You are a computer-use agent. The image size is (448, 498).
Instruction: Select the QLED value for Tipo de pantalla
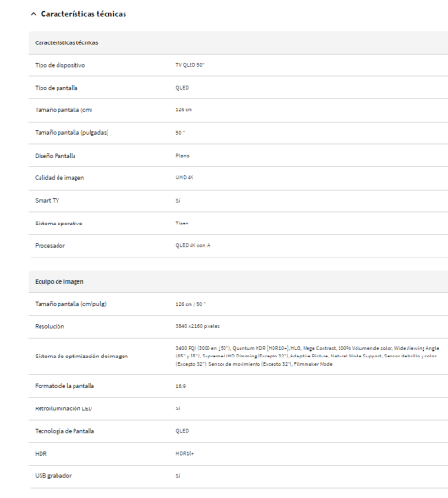pyautogui.click(x=182, y=88)
